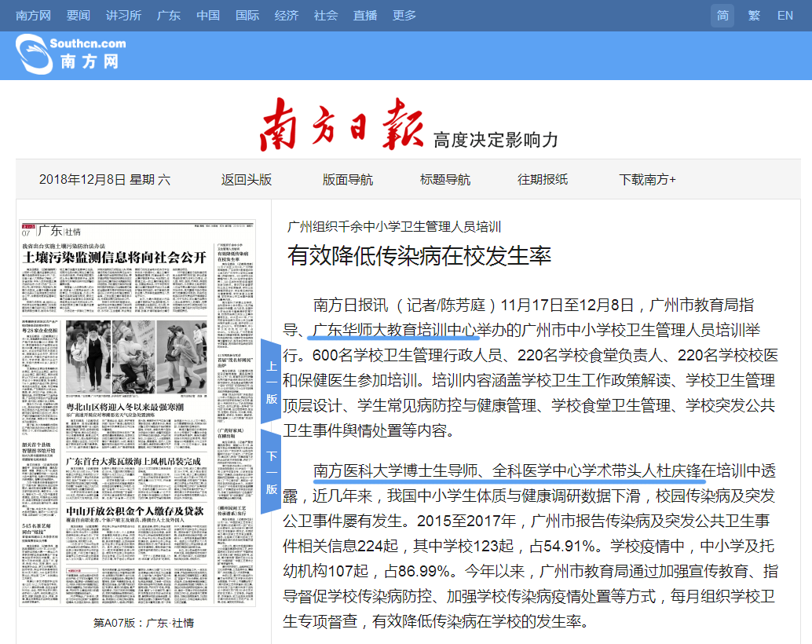Click 广东首台大兆瓦级海上风机吊装完成 story in preview

point(133,461)
